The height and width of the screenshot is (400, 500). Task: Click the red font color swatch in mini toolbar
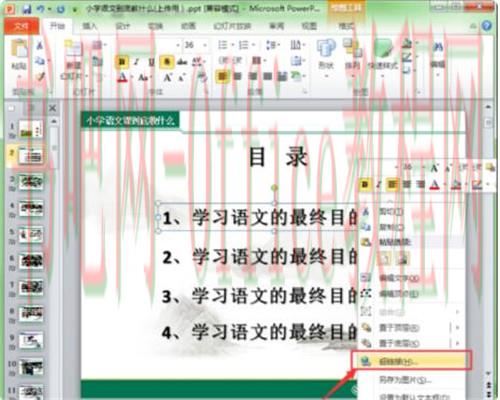tap(435, 184)
